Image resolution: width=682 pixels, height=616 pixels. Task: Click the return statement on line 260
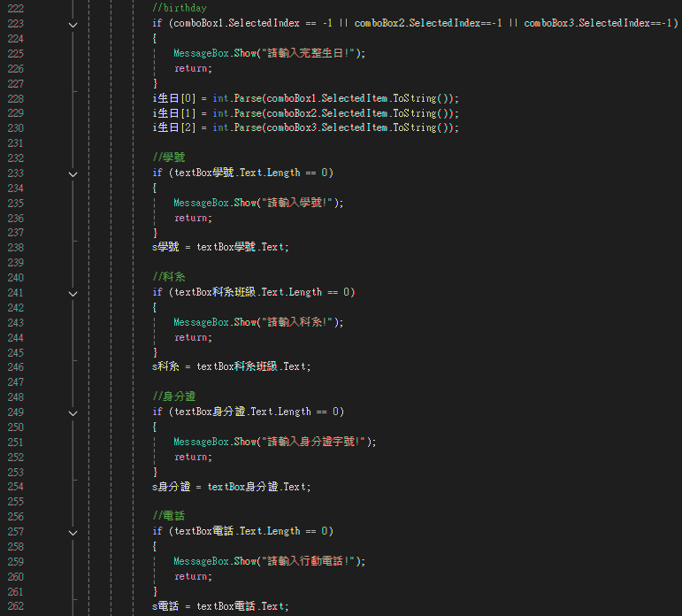pos(193,576)
